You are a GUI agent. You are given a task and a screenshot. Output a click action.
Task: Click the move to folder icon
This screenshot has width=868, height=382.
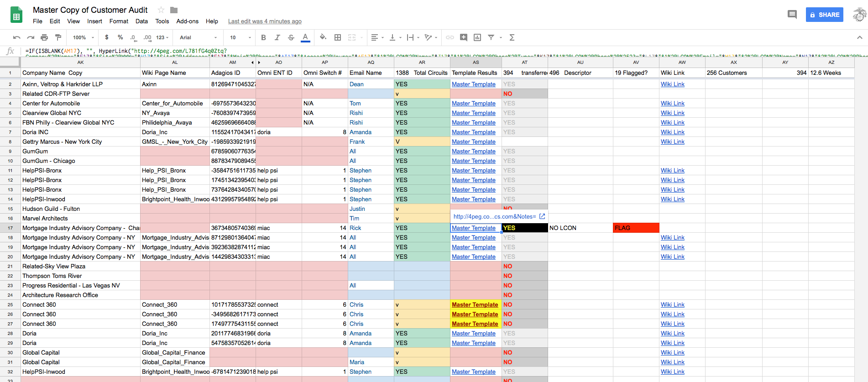pyautogui.click(x=174, y=10)
